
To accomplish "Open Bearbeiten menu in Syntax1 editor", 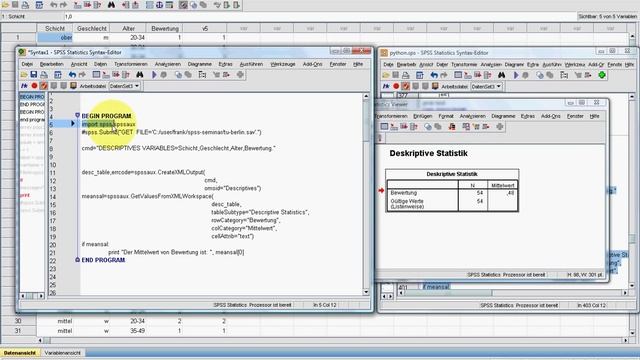I will coord(51,64).
